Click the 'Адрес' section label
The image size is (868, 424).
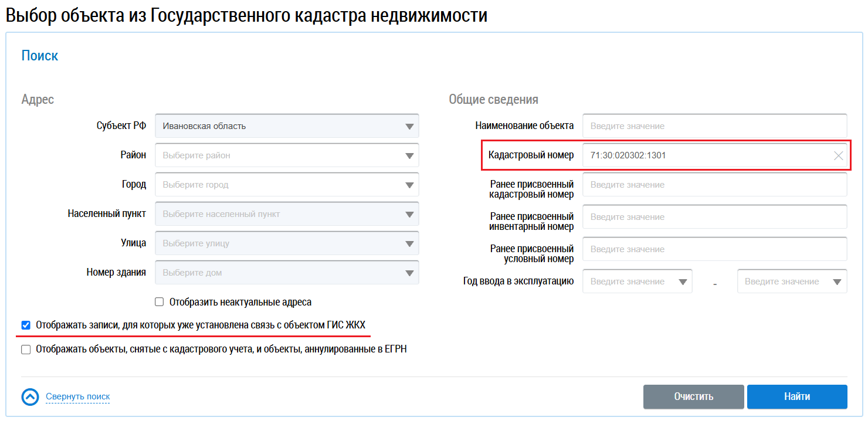(x=38, y=99)
